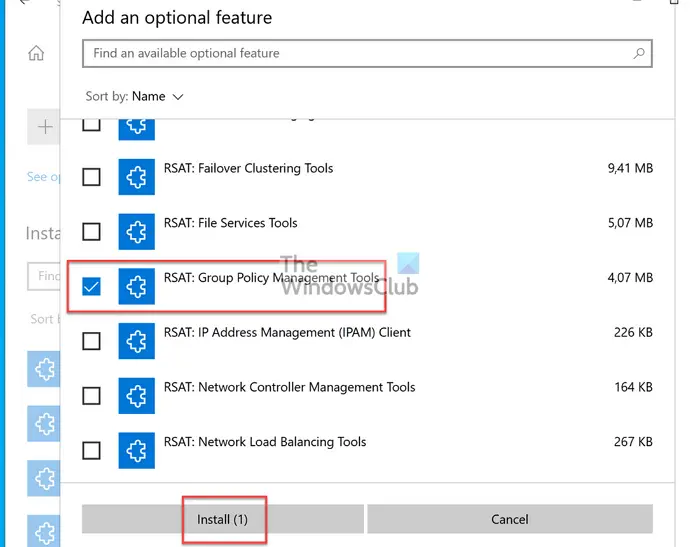Click the 9,41 MB size value

pos(630,168)
